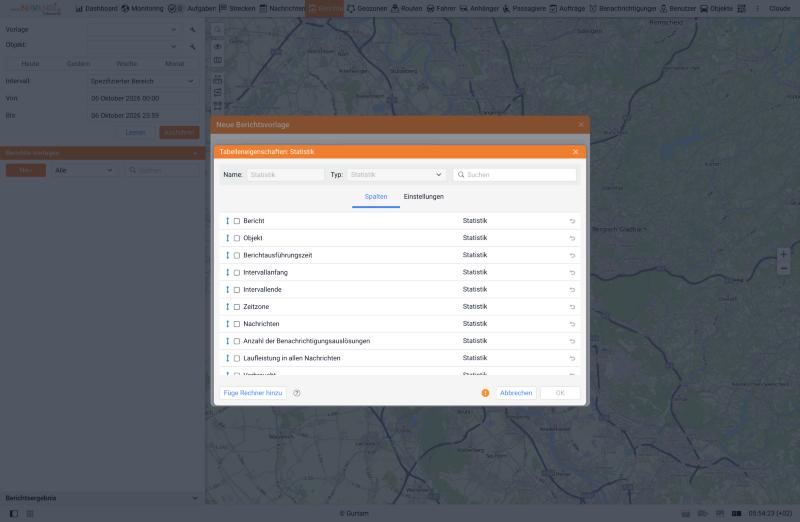This screenshot has height=522, width=800.
Task: Tick the Intervallende checkbox
Action: pyautogui.click(x=237, y=290)
